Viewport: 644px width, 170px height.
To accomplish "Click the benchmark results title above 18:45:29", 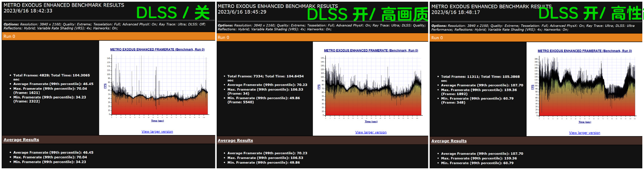I will click(278, 6).
